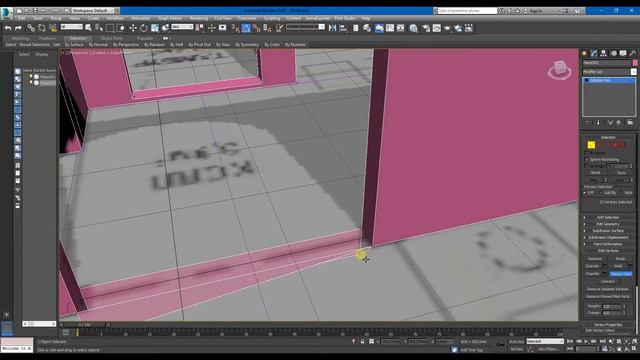The width and height of the screenshot is (640, 360).
Task: Open the Customize menu
Action: [x=247, y=18]
